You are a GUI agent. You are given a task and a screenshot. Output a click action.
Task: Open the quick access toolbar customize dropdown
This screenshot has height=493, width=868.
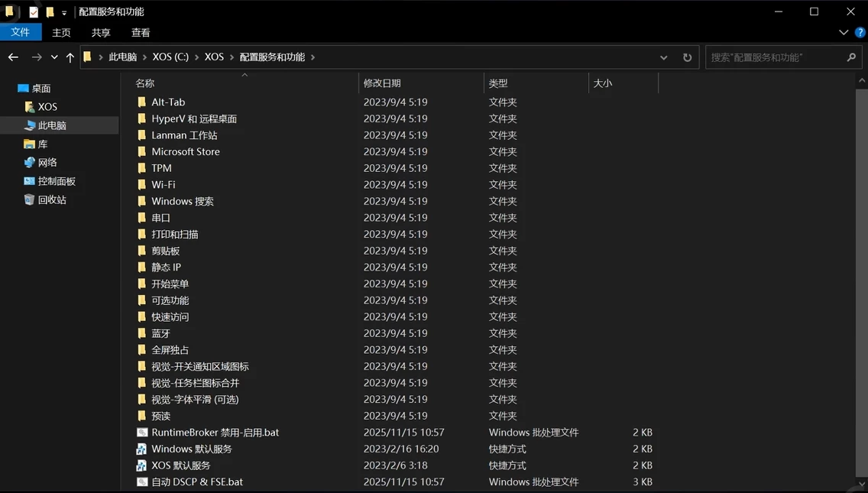(x=64, y=12)
